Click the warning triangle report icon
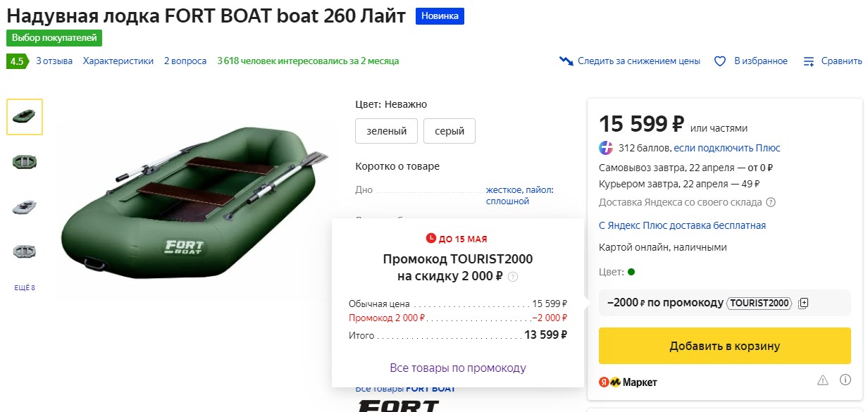This screenshot has width=868, height=412. pyautogui.click(x=823, y=380)
